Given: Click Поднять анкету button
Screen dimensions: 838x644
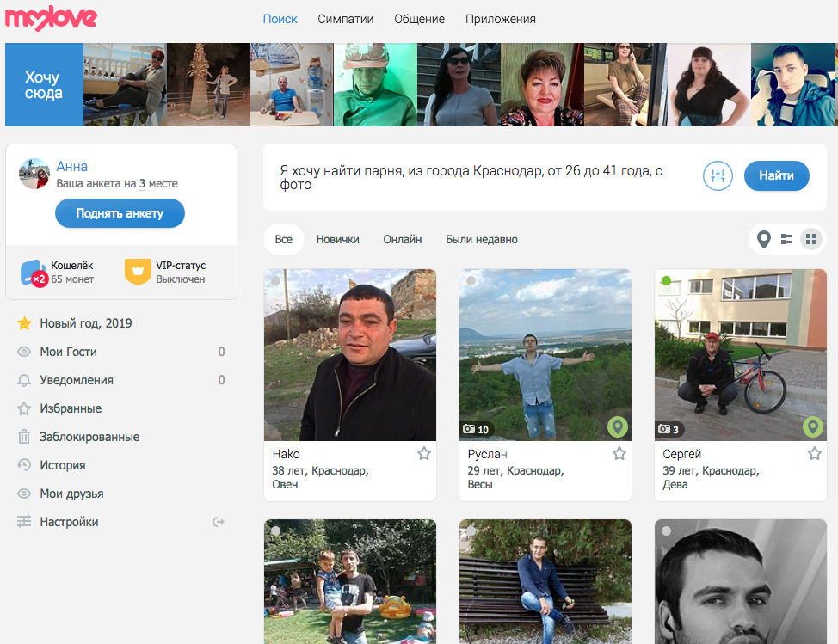Looking at the screenshot, I should click(x=120, y=213).
